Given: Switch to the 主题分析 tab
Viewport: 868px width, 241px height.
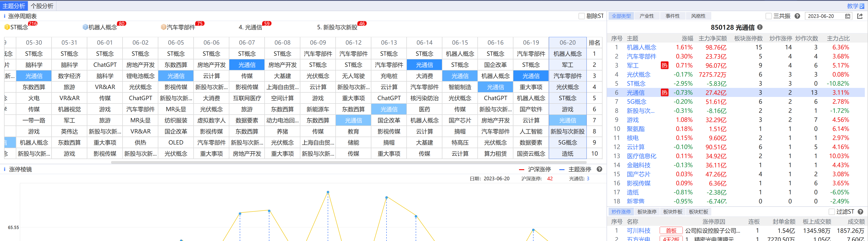Looking at the screenshot, I should click(x=14, y=6).
